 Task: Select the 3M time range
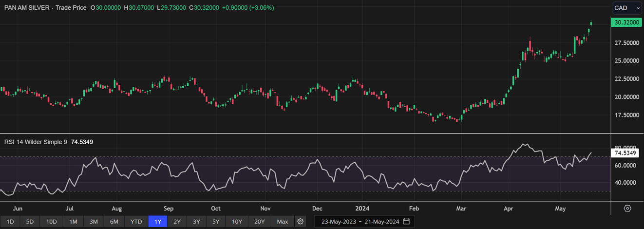pos(94,222)
